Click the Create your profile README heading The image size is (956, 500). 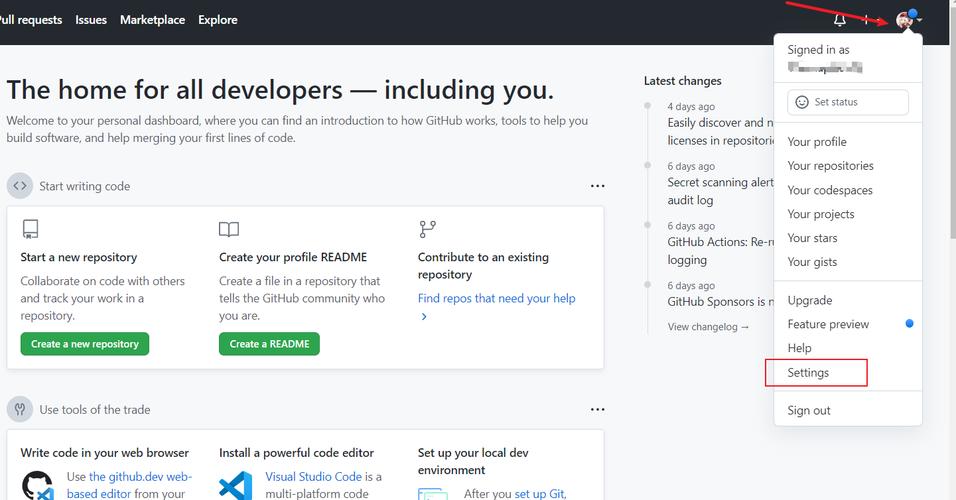293,257
